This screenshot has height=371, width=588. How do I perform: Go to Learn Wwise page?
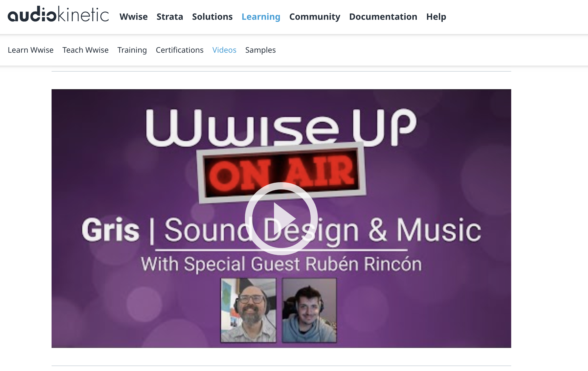tap(31, 50)
